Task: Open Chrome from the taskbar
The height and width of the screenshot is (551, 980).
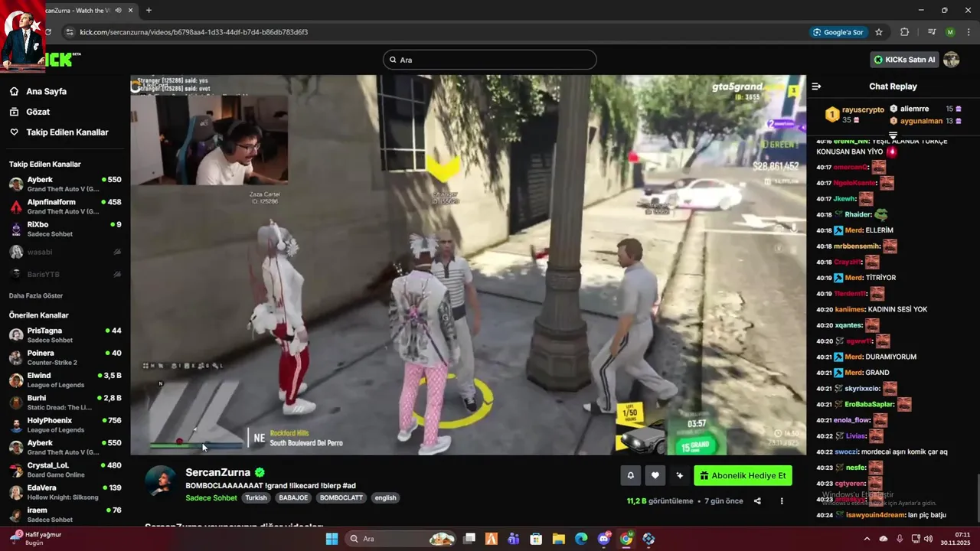Action: 626,539
